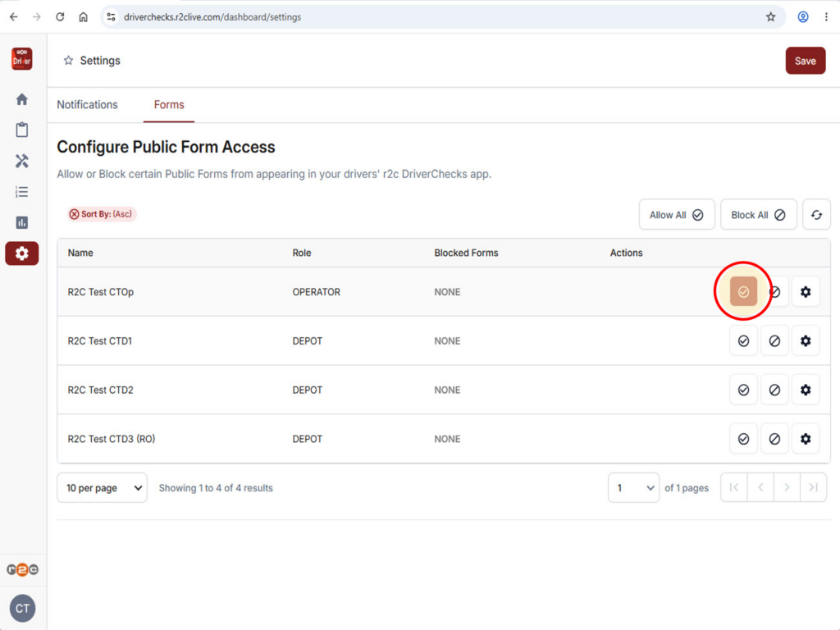840x630 pixels.
Task: Go back in browser history
Action: pyautogui.click(x=14, y=17)
